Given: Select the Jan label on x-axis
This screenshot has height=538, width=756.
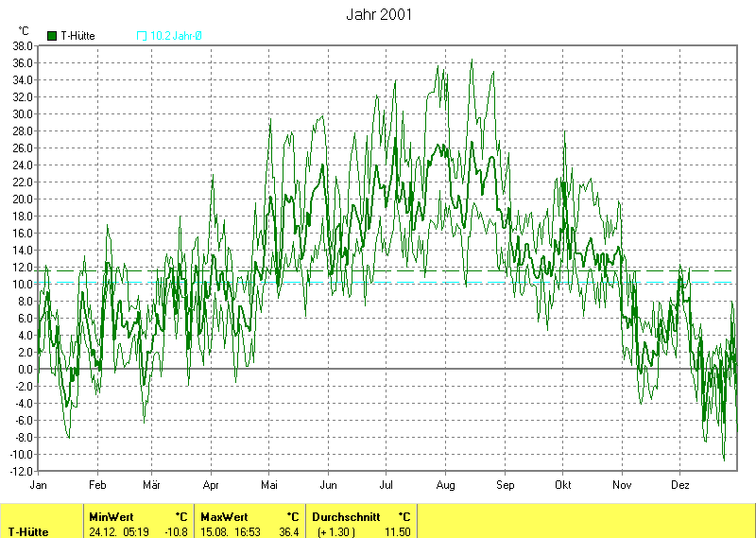Looking at the screenshot, I should 39,484.
